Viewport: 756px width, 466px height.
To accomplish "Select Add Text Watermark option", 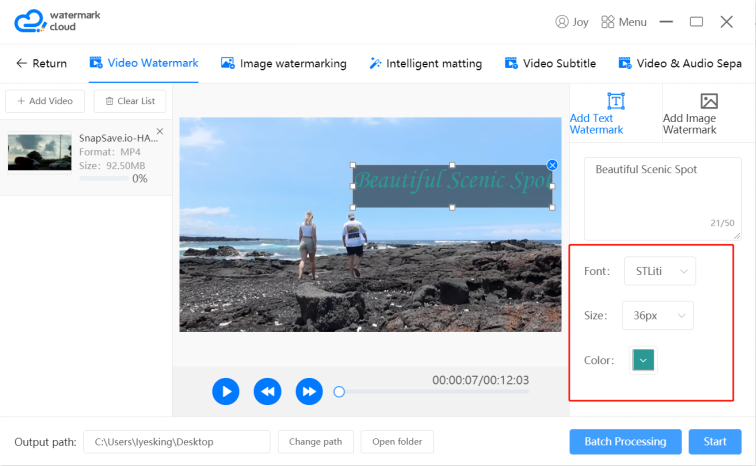I will tap(616, 114).
